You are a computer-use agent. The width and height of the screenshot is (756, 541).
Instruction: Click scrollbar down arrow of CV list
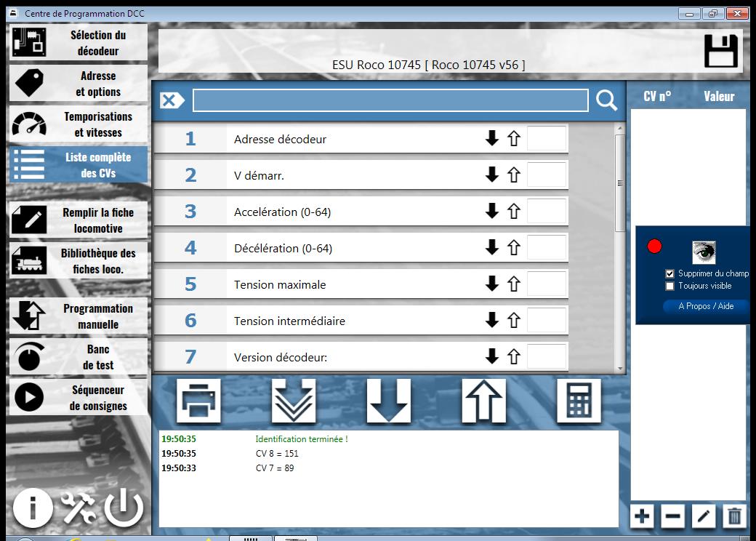(620, 369)
